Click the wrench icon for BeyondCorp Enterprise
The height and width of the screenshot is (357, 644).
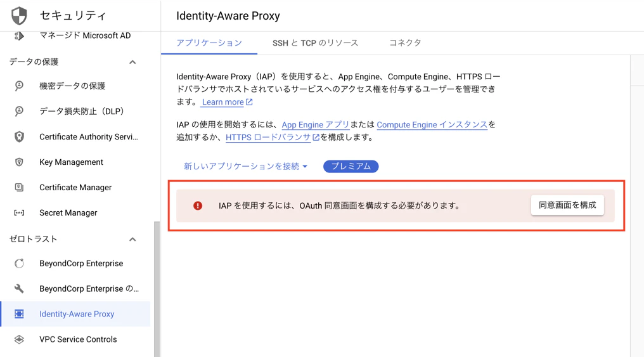pyautogui.click(x=19, y=289)
